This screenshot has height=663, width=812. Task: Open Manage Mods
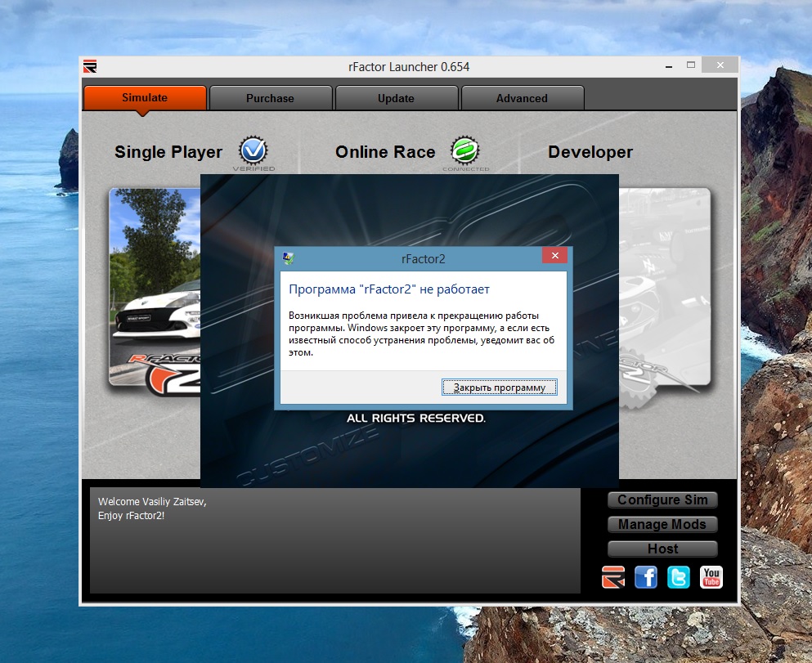(x=662, y=524)
